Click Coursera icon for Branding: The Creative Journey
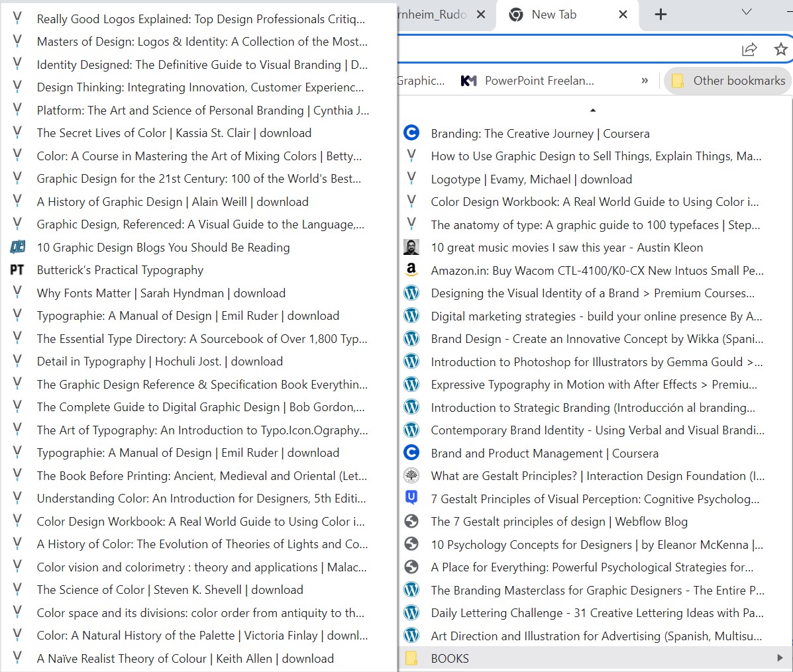Screen dimensions: 793x672 pyautogui.click(x=411, y=133)
